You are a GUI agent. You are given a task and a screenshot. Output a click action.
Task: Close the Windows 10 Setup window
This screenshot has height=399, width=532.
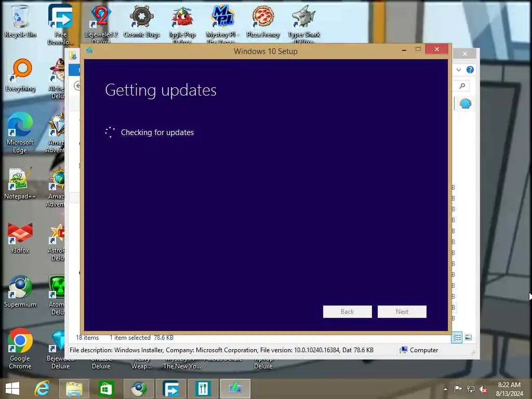[436, 49]
